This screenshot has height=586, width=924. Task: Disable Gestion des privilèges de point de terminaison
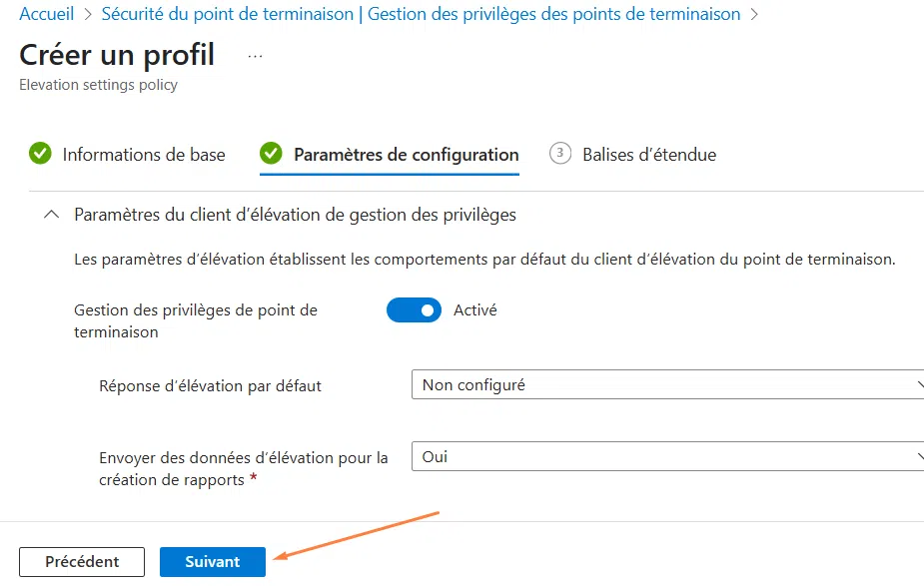click(x=414, y=310)
